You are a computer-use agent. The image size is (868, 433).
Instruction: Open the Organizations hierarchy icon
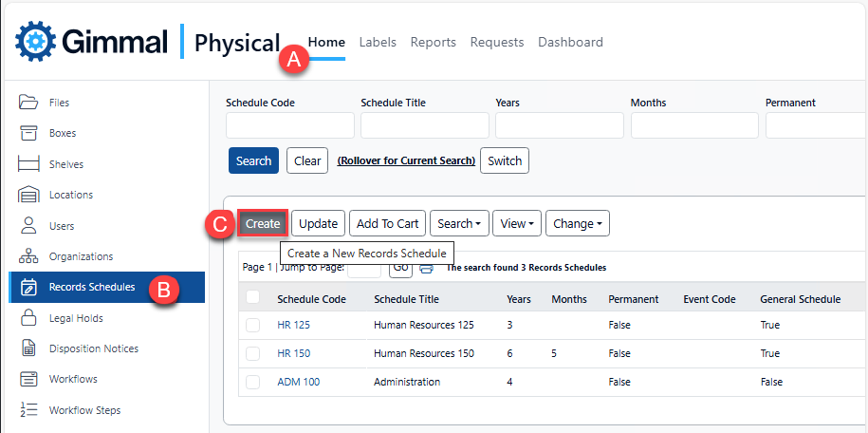[x=28, y=256]
